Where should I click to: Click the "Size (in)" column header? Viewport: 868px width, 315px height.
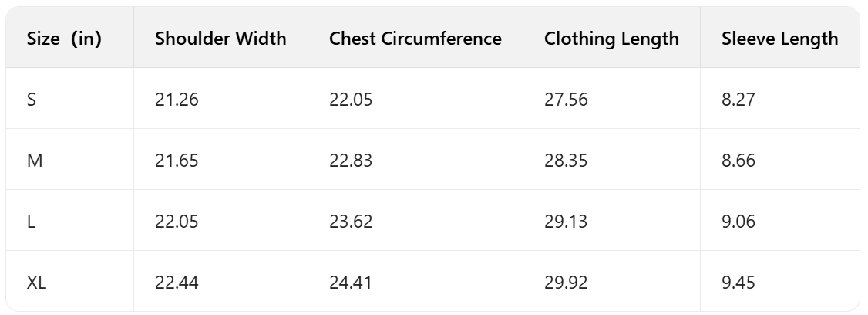coord(64,39)
